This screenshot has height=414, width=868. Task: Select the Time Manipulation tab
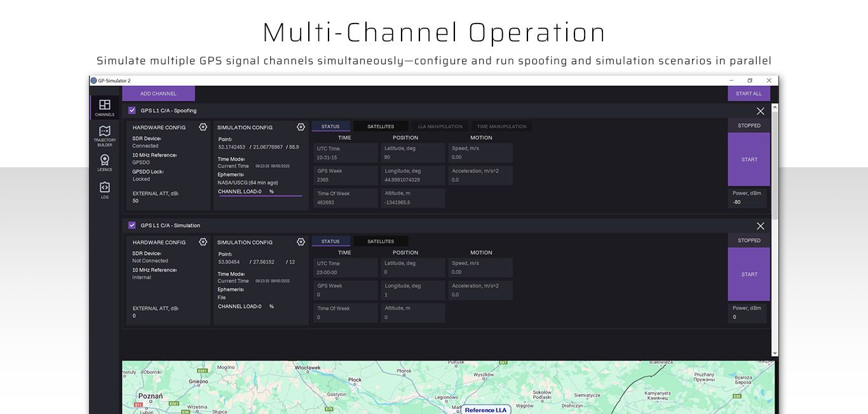[x=501, y=127]
